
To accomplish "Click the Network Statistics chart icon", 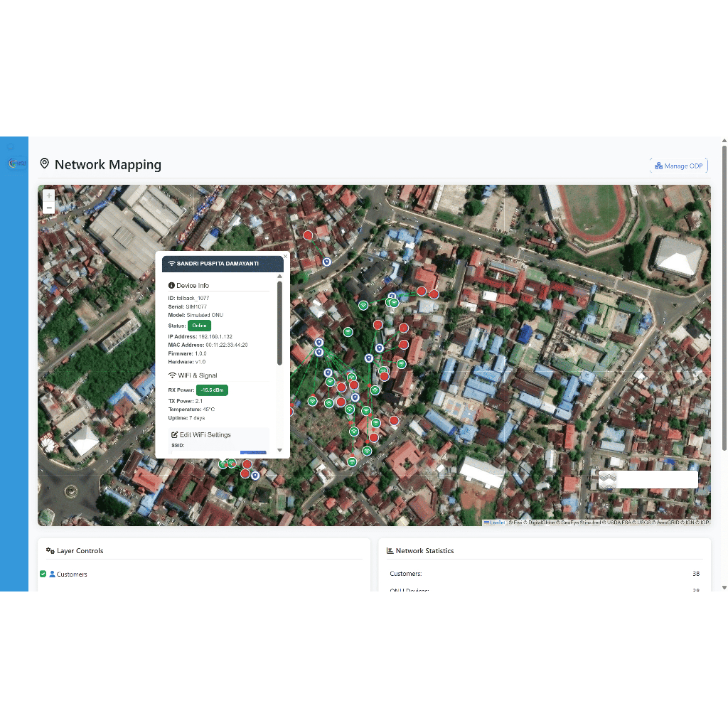I will tap(390, 551).
